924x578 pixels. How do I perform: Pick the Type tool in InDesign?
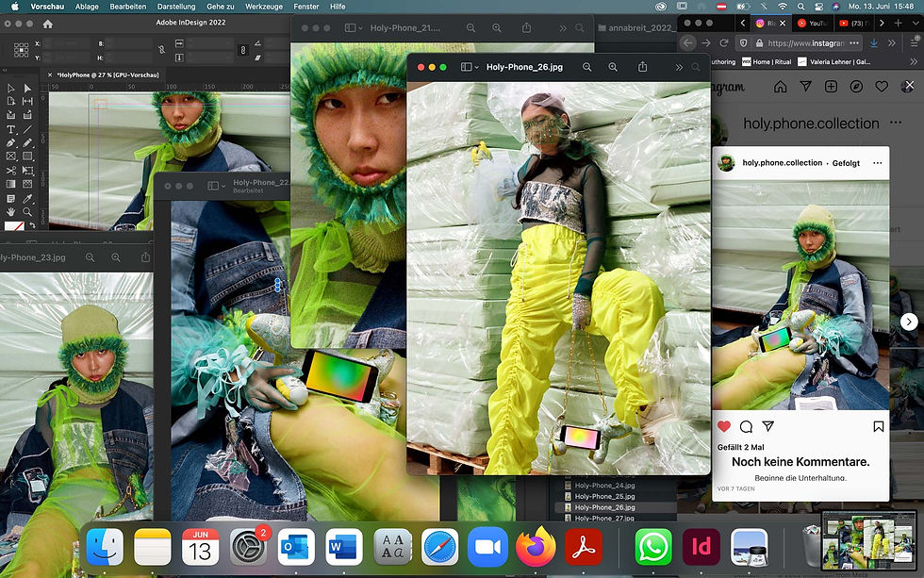click(10, 129)
